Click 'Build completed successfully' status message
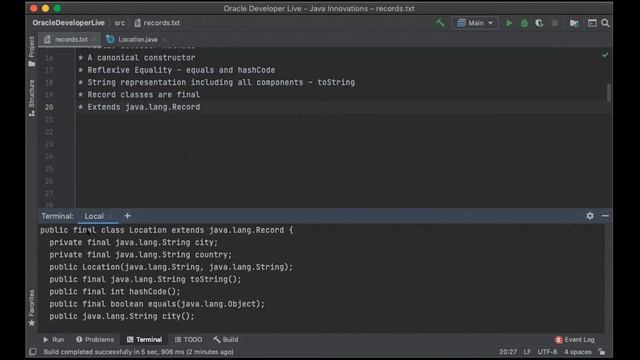Screen dimensions: 640x360 (138, 352)
